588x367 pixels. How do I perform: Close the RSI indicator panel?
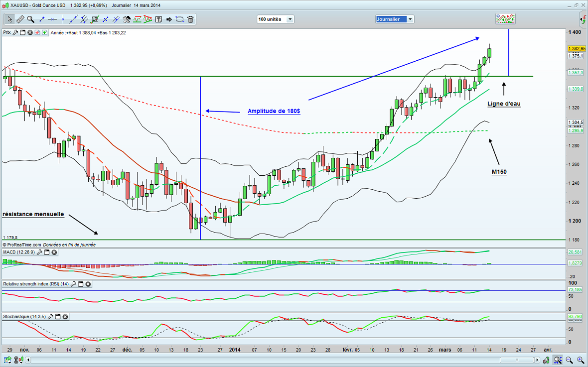(x=88, y=284)
